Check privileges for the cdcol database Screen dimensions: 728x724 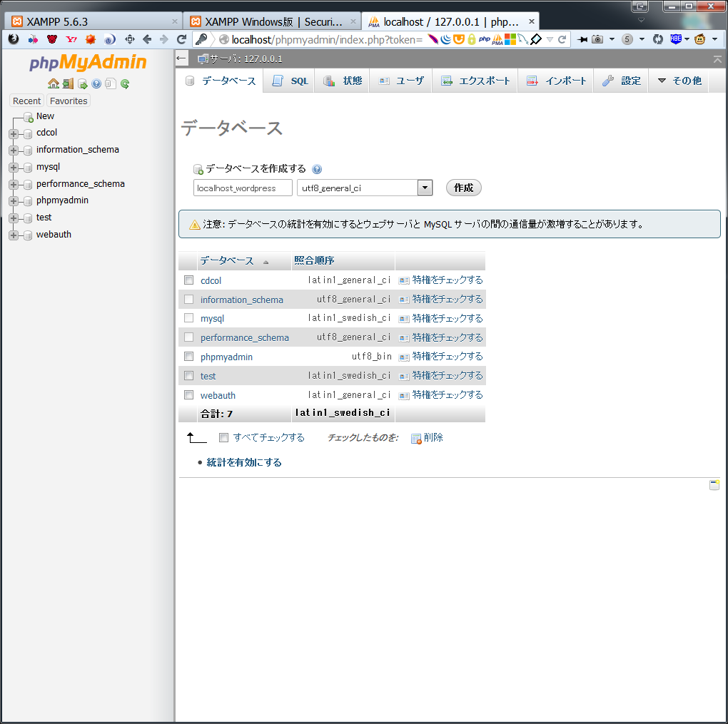tap(442, 280)
